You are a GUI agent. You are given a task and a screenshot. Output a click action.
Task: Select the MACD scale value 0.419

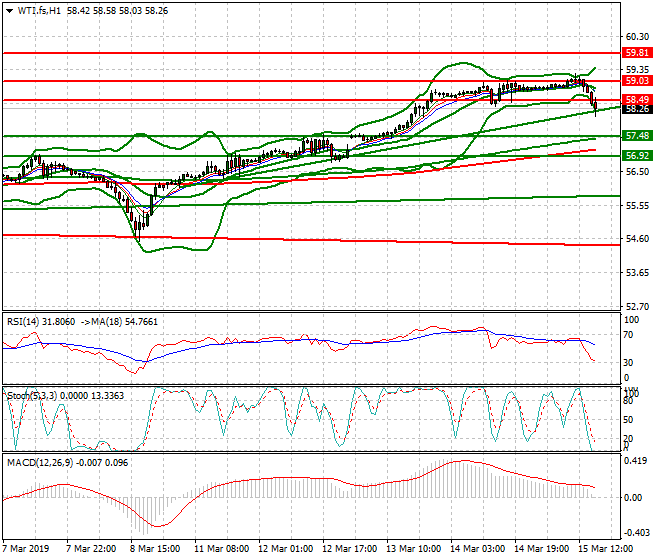point(636,461)
